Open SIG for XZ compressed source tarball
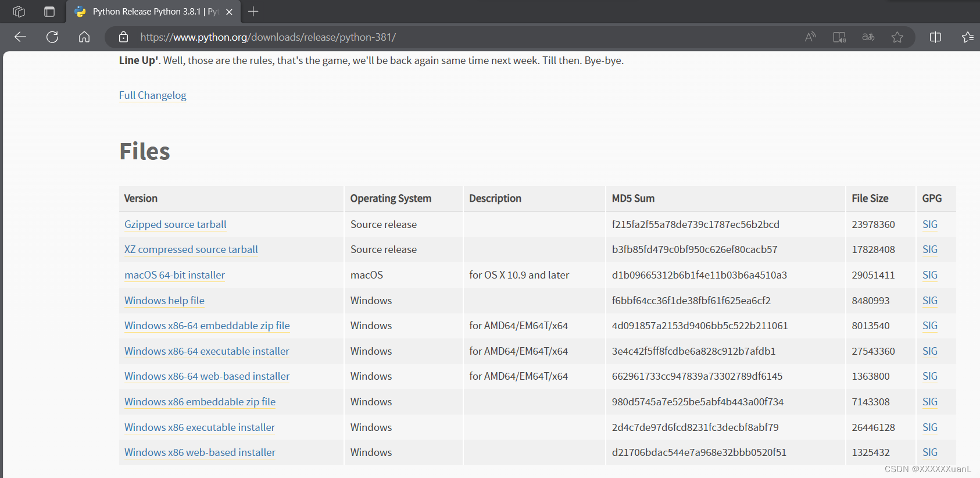 (930, 249)
